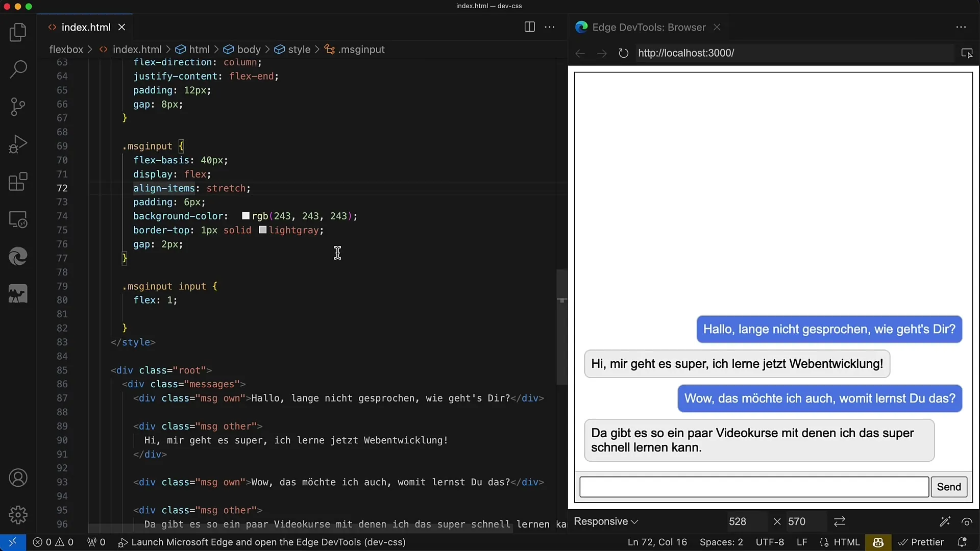Rotate viewport dimensions with swap icon
The width and height of the screenshot is (980, 551).
tap(840, 521)
